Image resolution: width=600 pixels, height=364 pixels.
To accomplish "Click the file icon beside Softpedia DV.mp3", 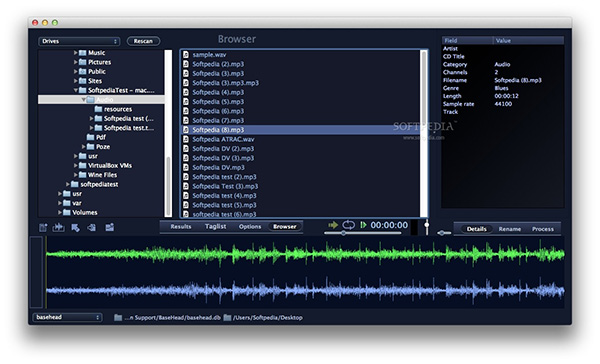I will [186, 167].
